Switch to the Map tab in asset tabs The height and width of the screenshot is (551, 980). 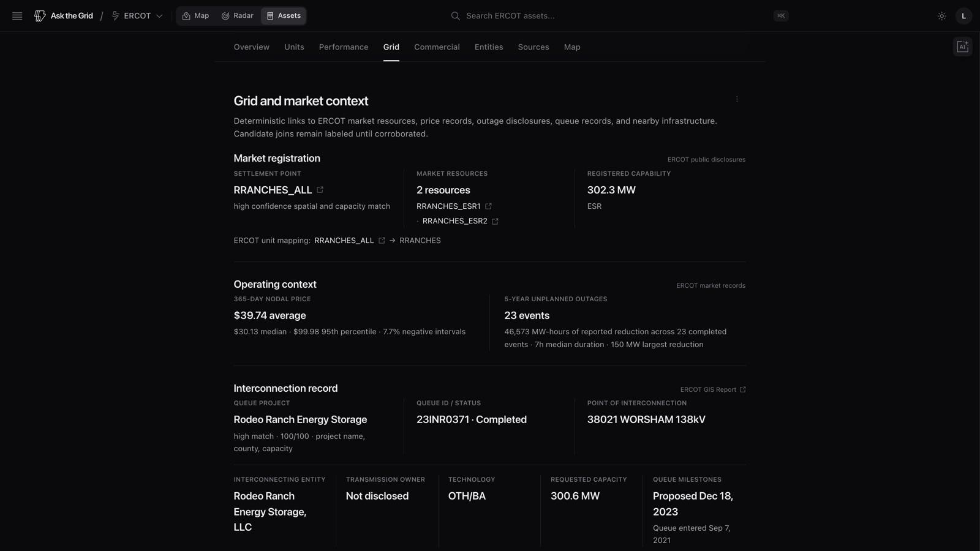[x=572, y=47]
